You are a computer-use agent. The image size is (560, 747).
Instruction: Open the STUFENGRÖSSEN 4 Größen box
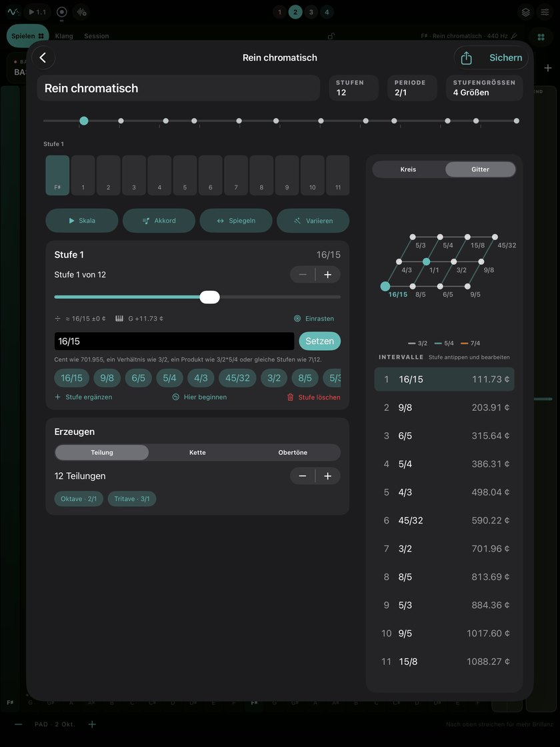pyautogui.click(x=484, y=88)
